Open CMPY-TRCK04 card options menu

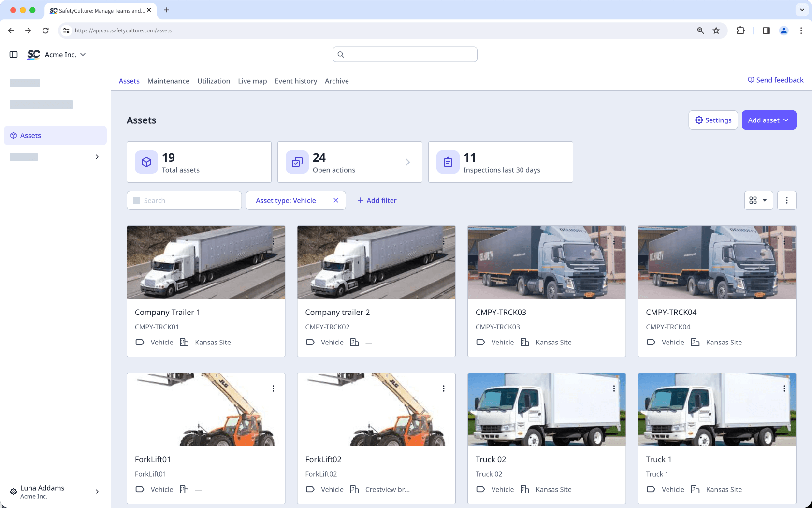pos(784,241)
